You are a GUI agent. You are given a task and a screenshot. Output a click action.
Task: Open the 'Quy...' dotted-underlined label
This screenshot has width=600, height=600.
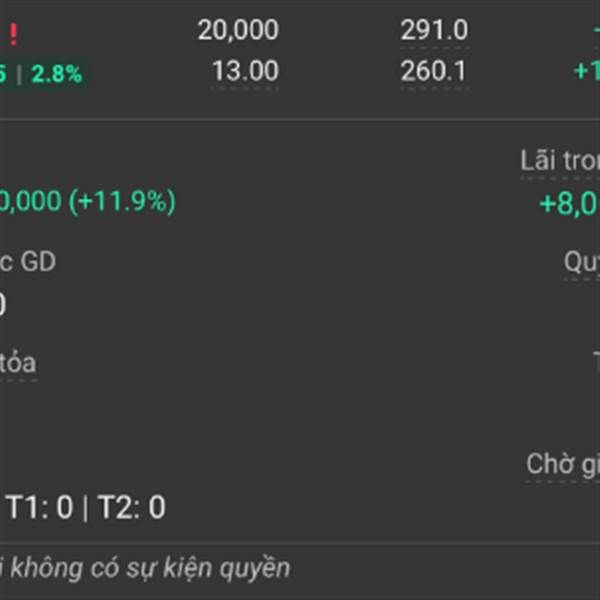click(582, 263)
